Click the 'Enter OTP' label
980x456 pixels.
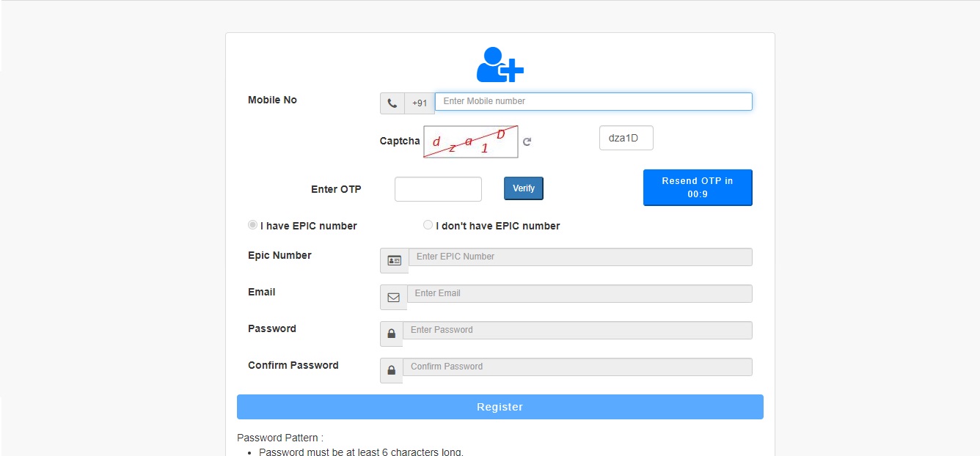[336, 189]
